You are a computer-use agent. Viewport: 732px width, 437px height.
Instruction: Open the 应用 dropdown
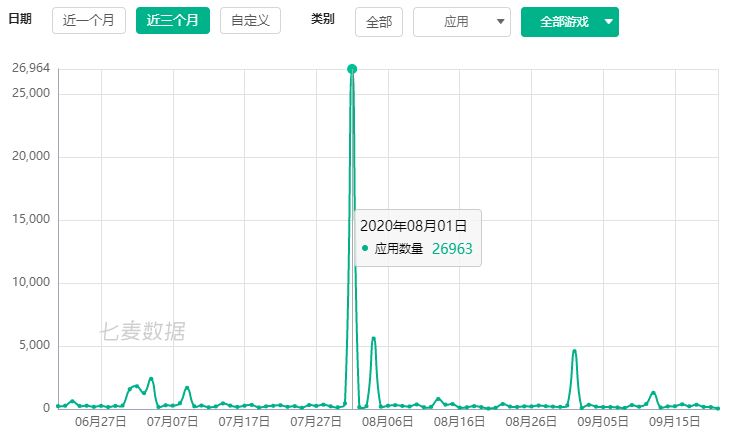click(x=462, y=22)
